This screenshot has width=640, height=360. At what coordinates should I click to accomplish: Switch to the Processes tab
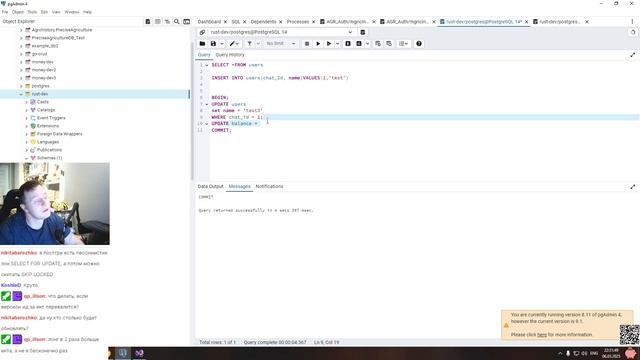298,22
